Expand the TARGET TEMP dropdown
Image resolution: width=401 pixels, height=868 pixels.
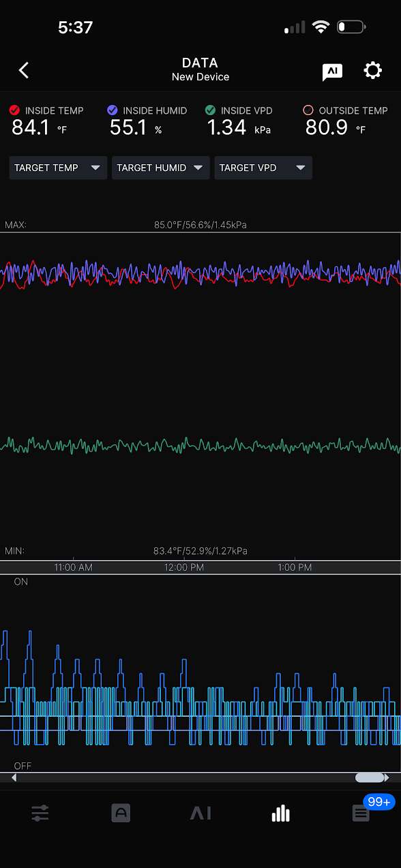click(x=58, y=168)
